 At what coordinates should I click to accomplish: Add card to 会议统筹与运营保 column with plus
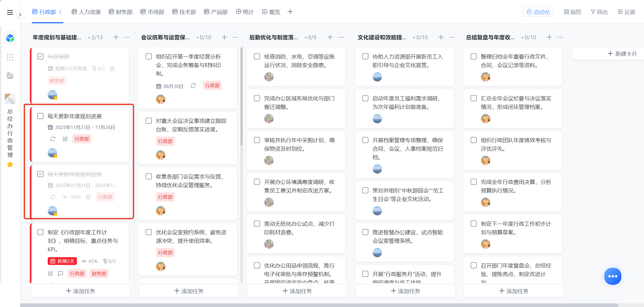tap(224, 37)
